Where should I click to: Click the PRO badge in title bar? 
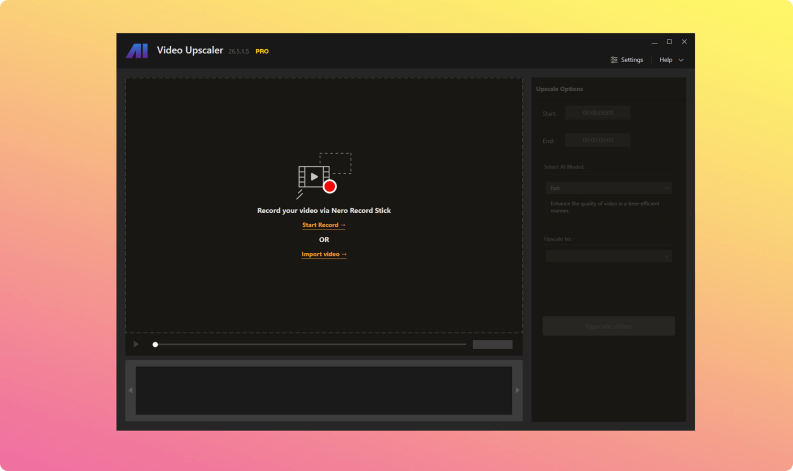click(x=262, y=51)
